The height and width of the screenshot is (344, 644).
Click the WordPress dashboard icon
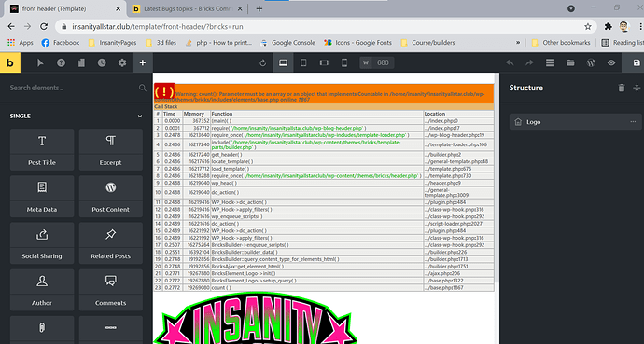pos(591,62)
